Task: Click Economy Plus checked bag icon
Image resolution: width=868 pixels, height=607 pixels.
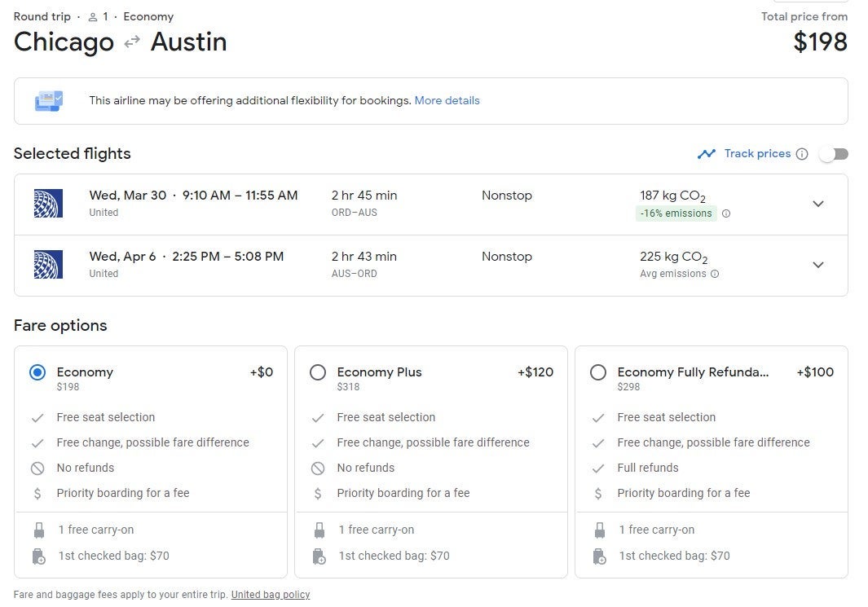Action: tap(319, 556)
